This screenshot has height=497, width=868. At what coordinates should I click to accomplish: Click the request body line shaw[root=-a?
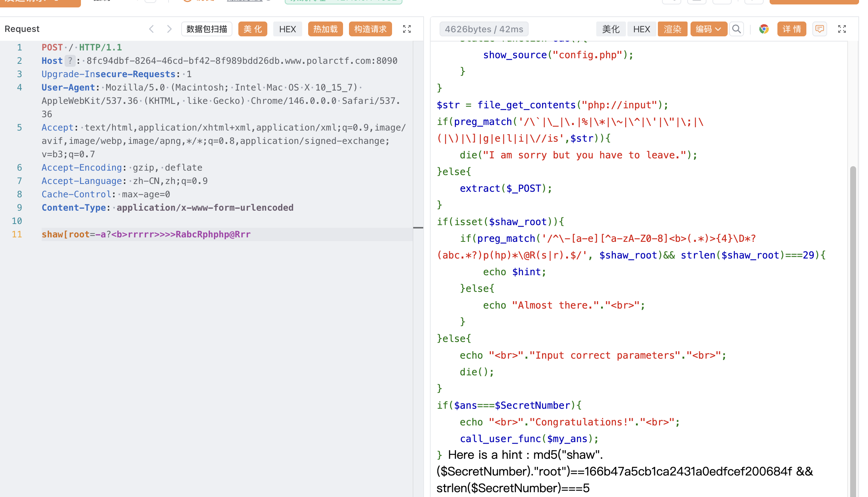[146, 234]
